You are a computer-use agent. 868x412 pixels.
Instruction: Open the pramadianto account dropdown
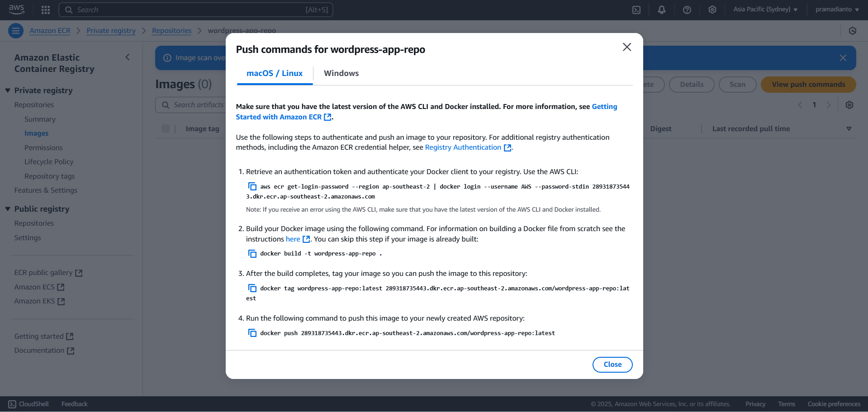click(x=837, y=9)
